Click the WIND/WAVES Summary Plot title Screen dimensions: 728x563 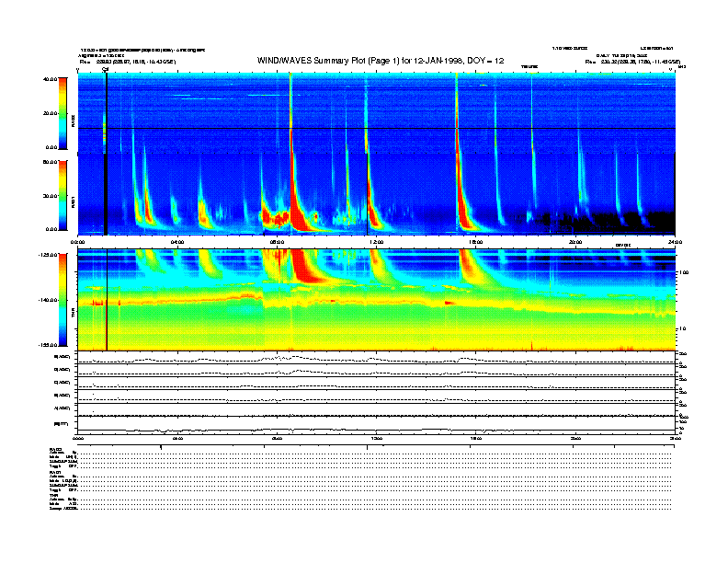pos(381,61)
